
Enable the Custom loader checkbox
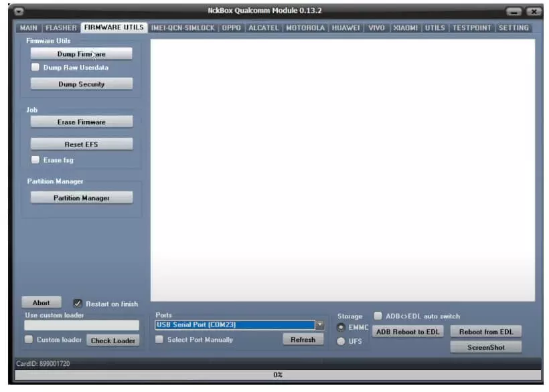tap(29, 340)
